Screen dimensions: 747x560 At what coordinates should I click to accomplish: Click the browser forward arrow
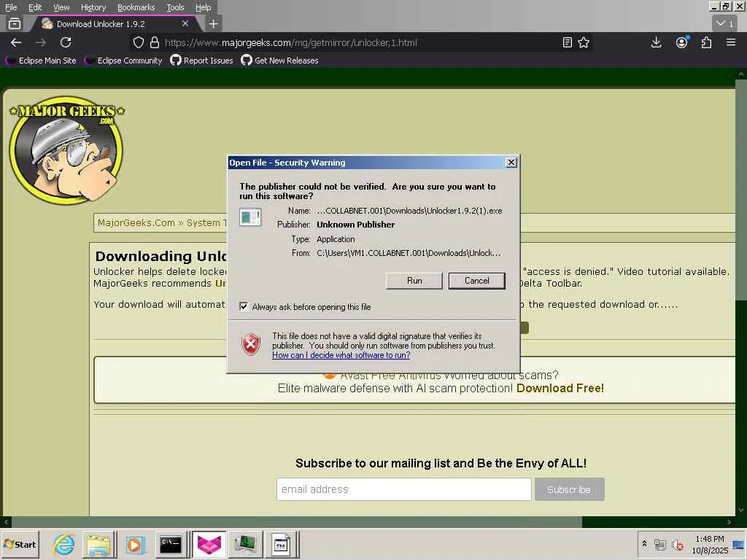pyautogui.click(x=41, y=42)
